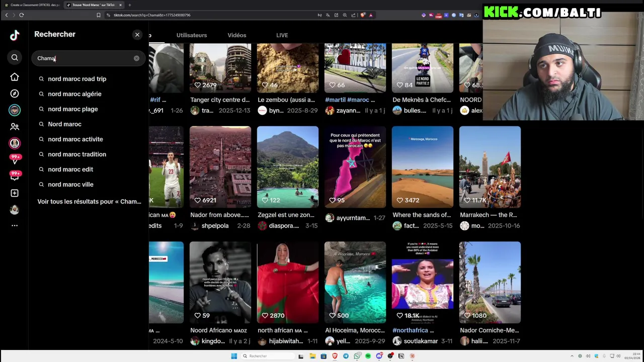This screenshot has height=362, width=644.
Task: Open a new browser tab with plus
Action: click(130, 5)
